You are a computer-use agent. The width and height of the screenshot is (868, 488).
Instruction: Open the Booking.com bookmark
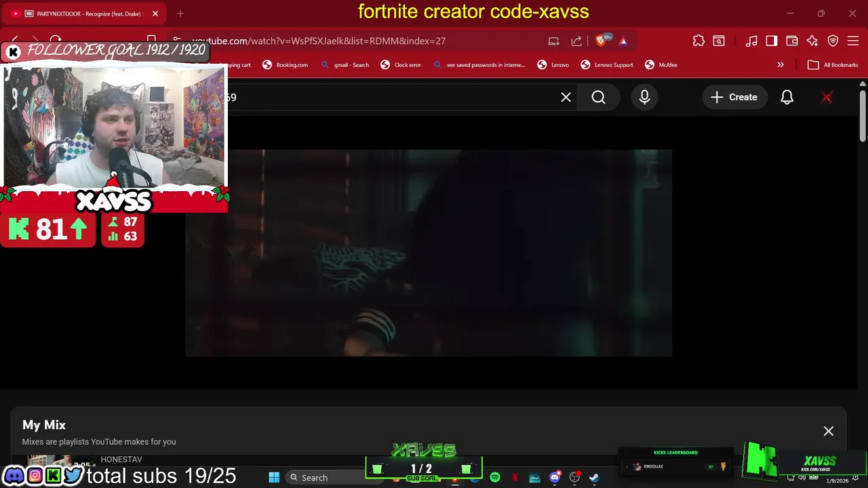click(285, 65)
